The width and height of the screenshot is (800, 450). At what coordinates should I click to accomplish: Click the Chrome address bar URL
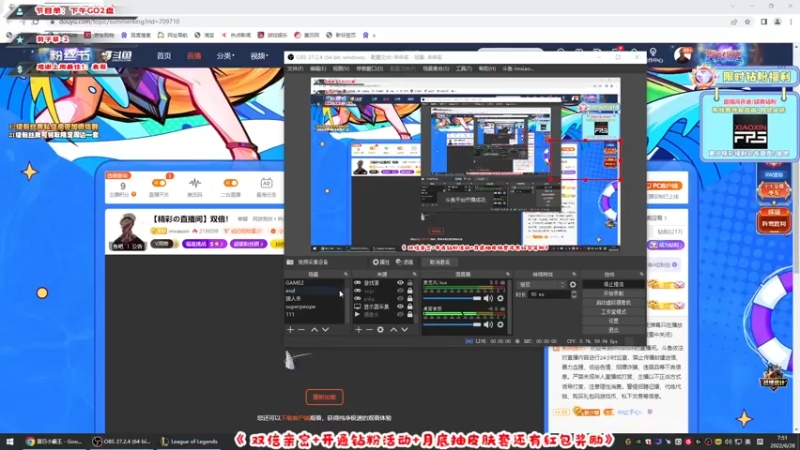tap(119, 22)
